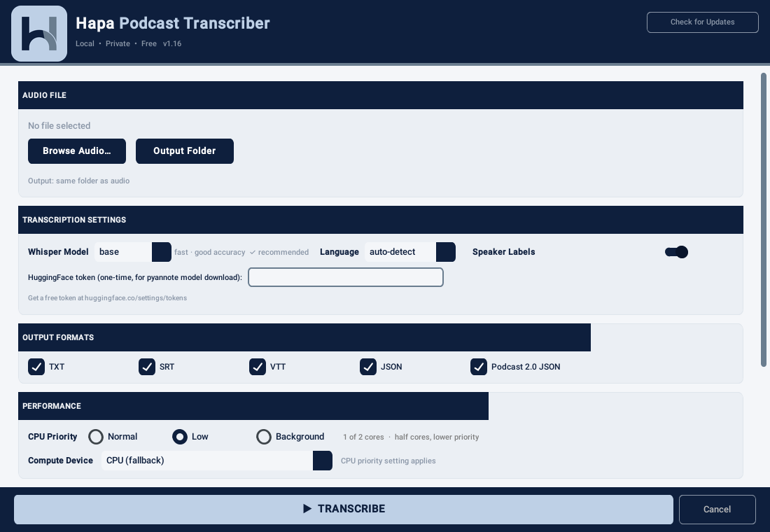770x532 pixels.
Task: Click 'fast · good accuracy' model hint
Action: coord(210,252)
